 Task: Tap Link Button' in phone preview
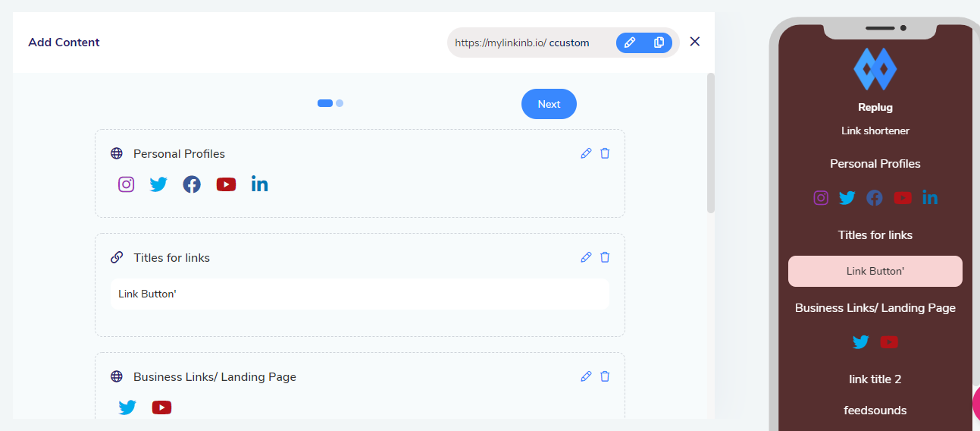tap(875, 271)
